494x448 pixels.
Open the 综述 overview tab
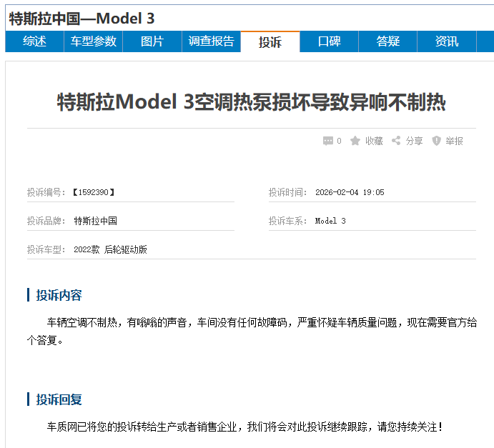[34, 41]
